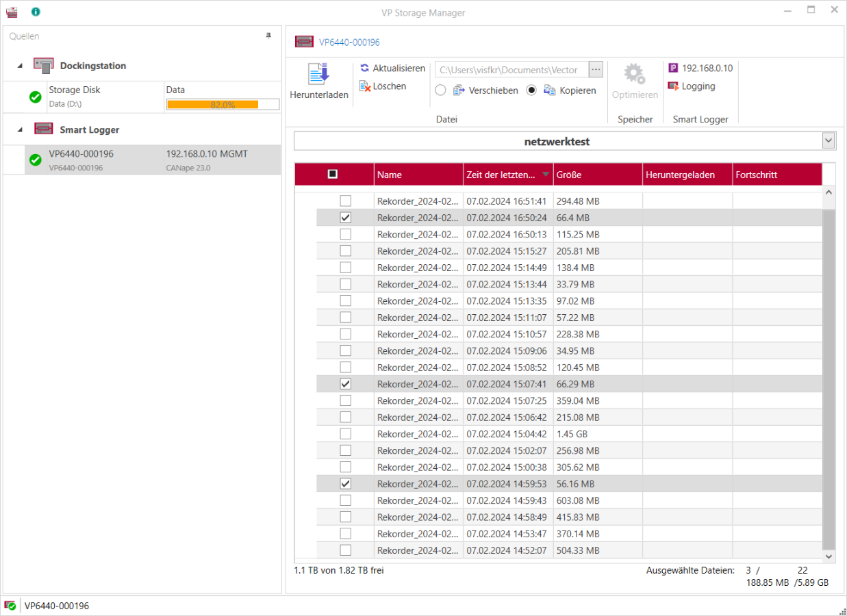847x616 pixels.
Task: Click the Heruntergeladen column header
Action: pyautogui.click(x=687, y=175)
